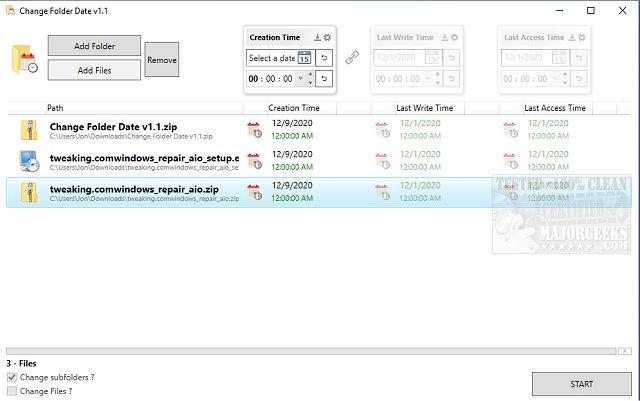The image size is (640, 401).
Task: Click the horizontal progress bar above file count
Action: [x=311, y=351]
